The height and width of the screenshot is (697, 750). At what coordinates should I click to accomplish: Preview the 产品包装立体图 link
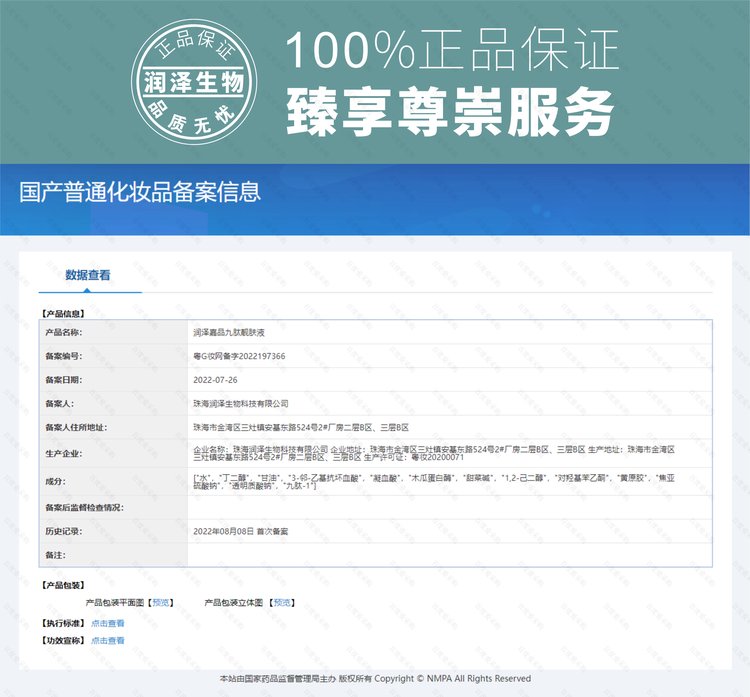point(282,603)
